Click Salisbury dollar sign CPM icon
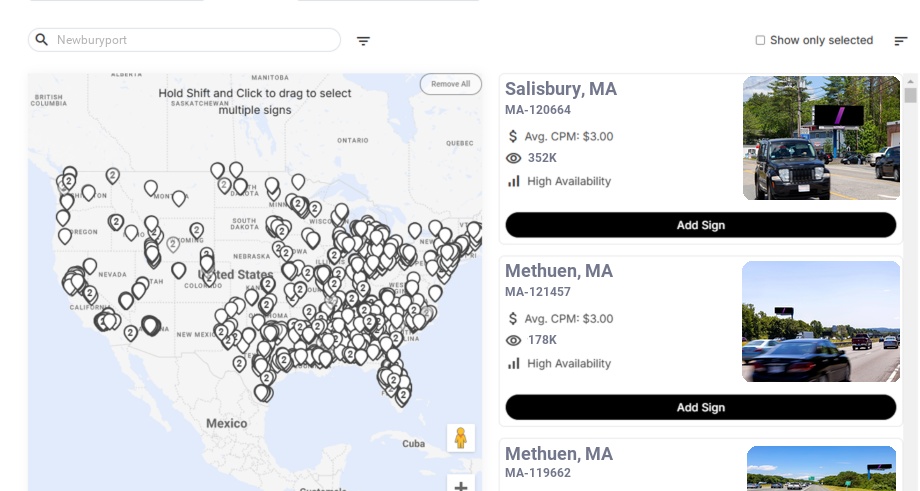The height and width of the screenshot is (491, 920). 514,136
